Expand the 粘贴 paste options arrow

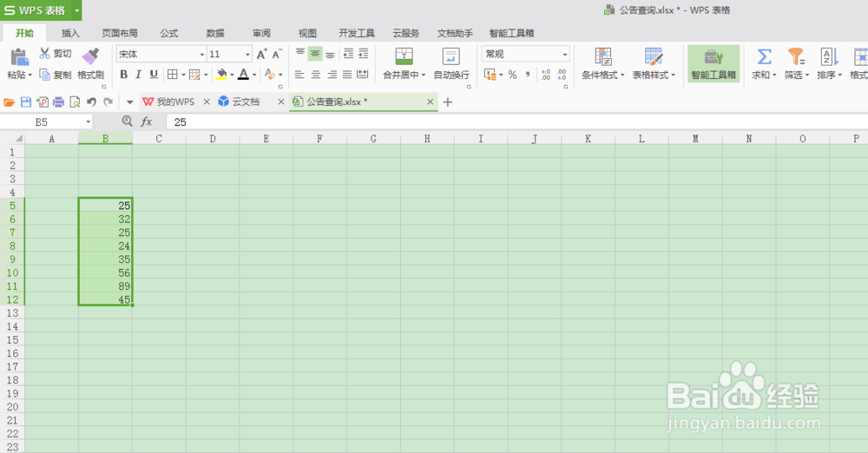click(30, 75)
